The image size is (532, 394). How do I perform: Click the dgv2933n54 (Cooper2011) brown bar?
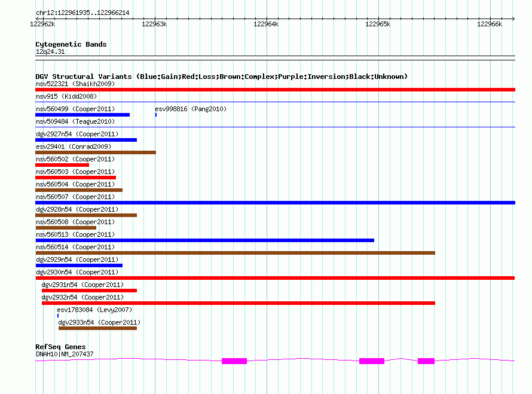pos(97,328)
